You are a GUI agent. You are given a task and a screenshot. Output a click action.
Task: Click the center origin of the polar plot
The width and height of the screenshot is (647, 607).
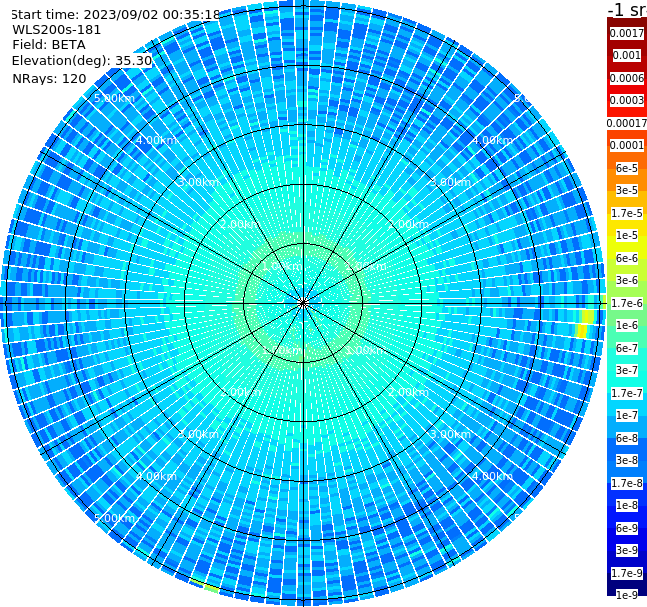click(x=303, y=303)
